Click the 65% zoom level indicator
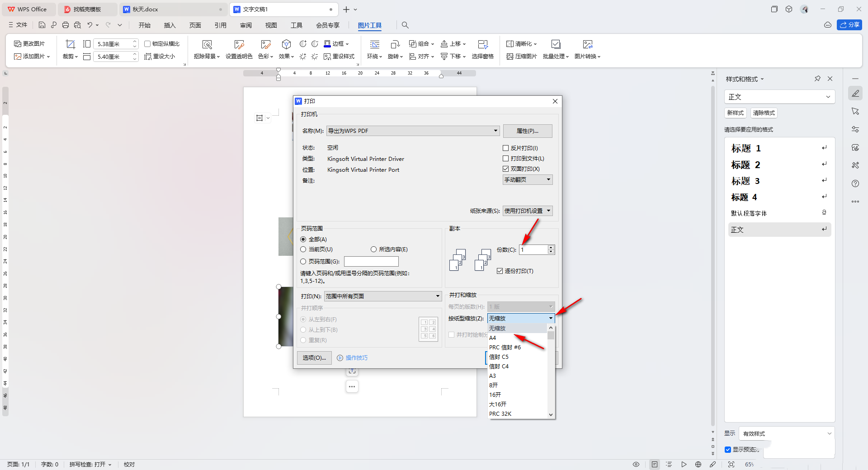The width and height of the screenshot is (868, 470). pyautogui.click(x=750, y=464)
